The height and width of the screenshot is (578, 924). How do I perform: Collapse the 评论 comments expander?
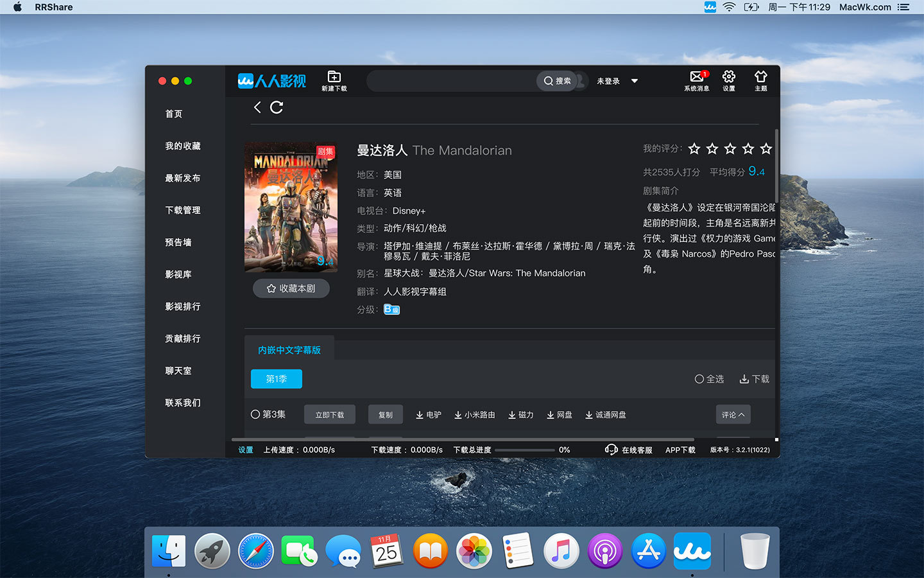tap(733, 415)
